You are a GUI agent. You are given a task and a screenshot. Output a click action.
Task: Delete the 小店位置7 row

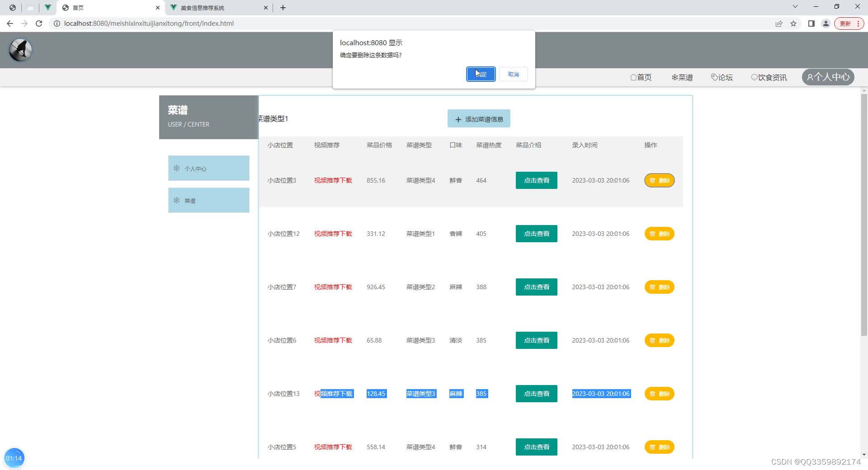point(659,287)
